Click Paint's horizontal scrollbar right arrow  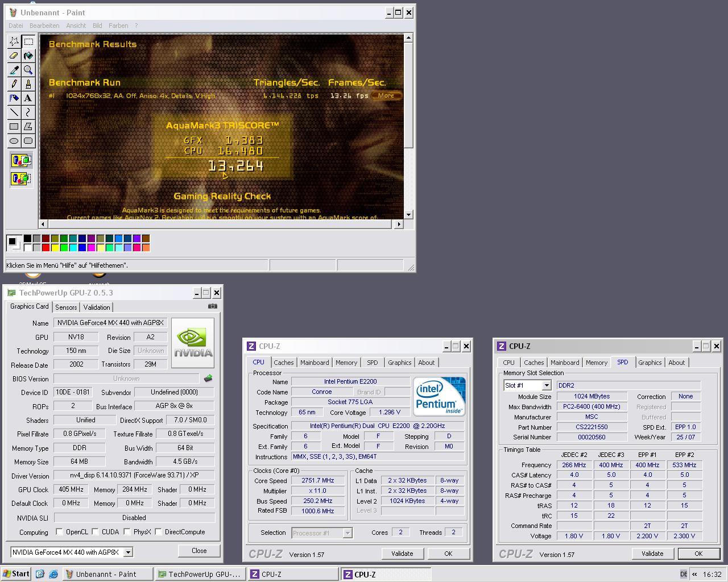399,225
